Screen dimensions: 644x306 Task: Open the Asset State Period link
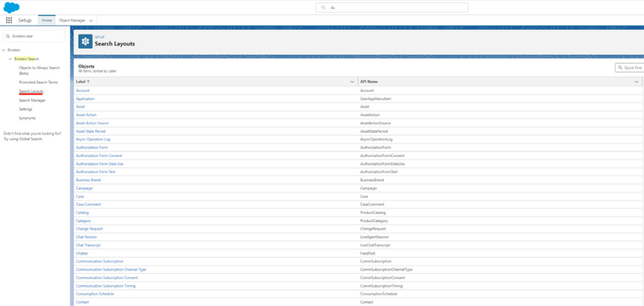tap(91, 131)
